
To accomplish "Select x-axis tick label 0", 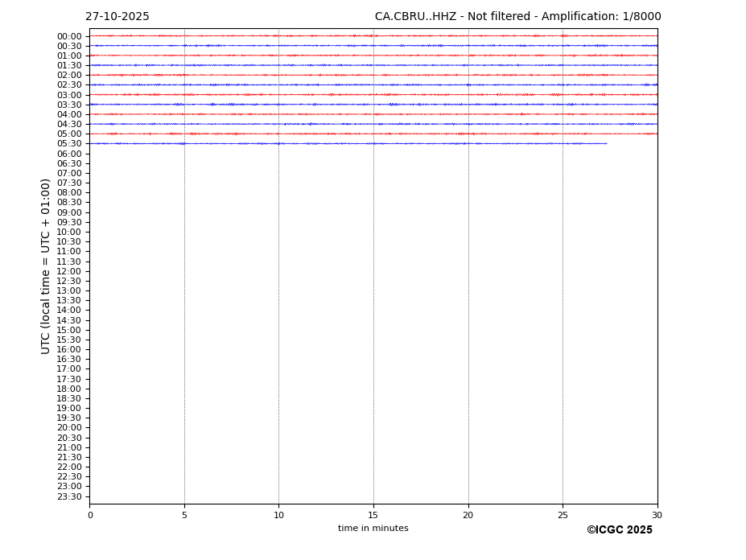I will (90, 516).
